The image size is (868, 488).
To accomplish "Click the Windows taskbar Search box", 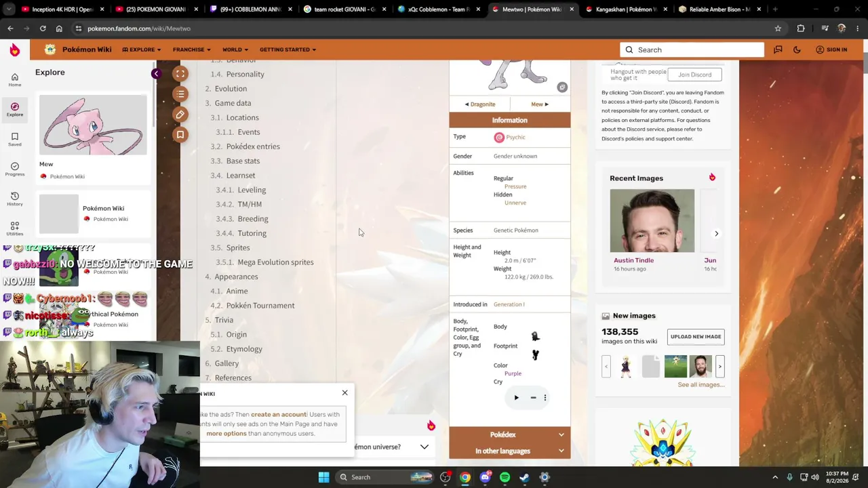I will 386,477.
